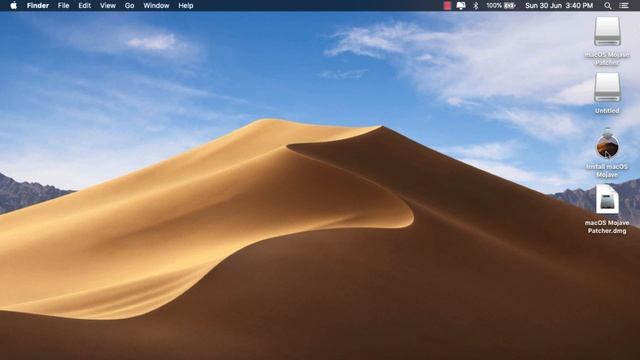The image size is (640, 360).
Task: Click the Bluetooth status icon
Action: [x=476, y=6]
